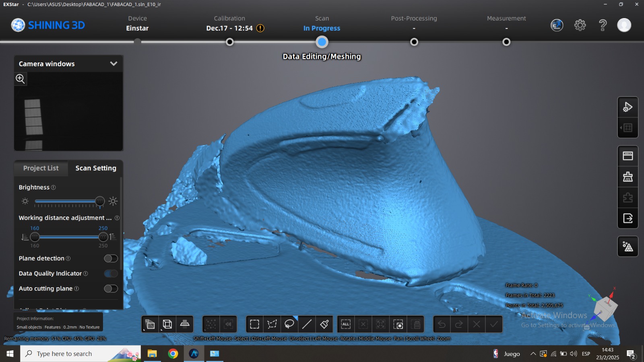
Task: Open the settings gear in the top bar
Action: point(580,25)
